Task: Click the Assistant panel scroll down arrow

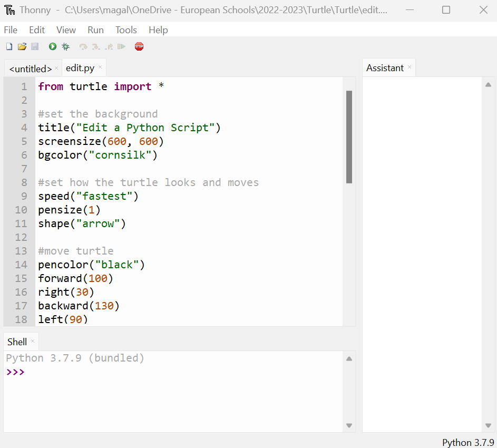Action: click(x=488, y=425)
